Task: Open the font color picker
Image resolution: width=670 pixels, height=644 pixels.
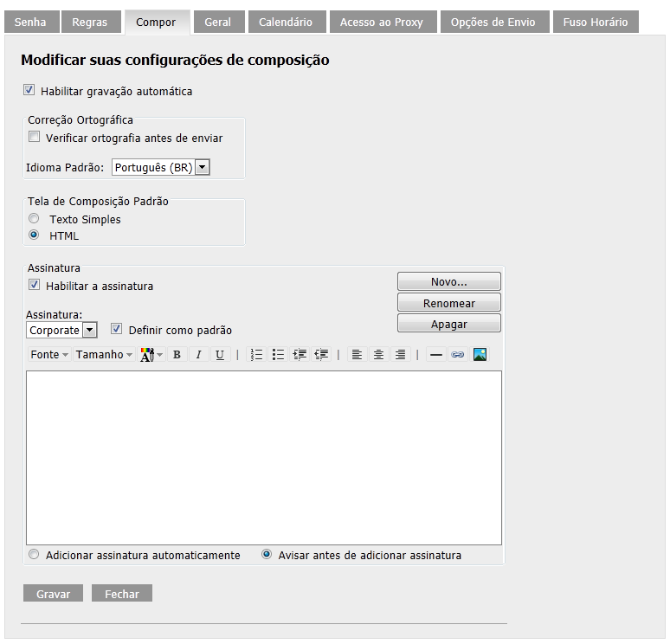Action: 151,355
